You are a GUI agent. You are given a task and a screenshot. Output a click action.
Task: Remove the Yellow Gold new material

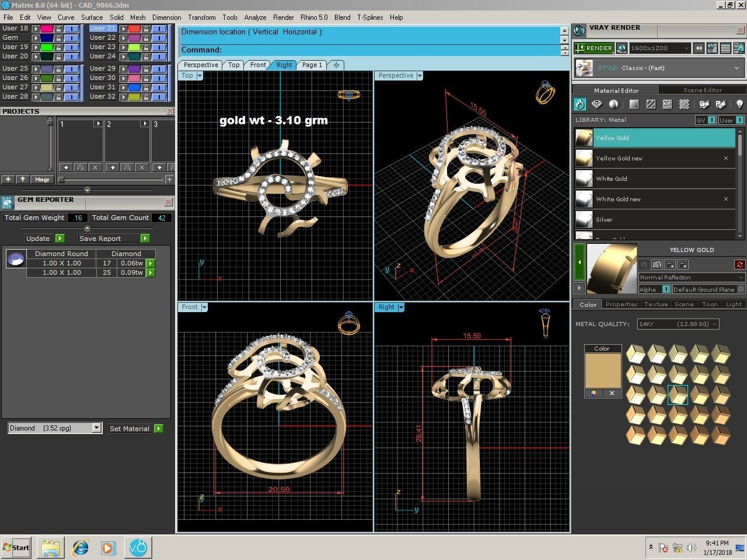coord(726,158)
